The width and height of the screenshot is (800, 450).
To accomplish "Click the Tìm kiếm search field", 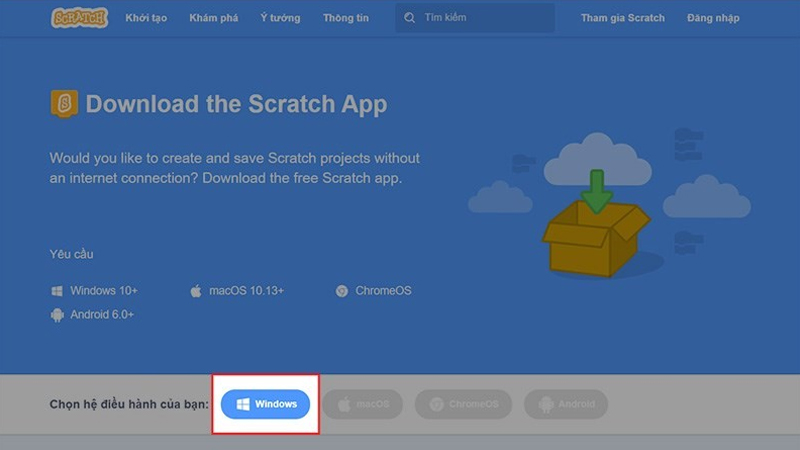I will click(475, 18).
